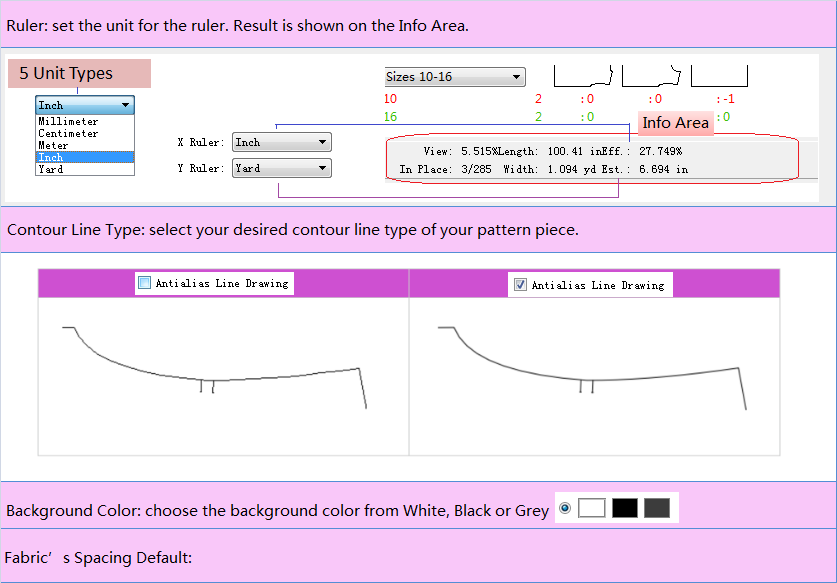Select the background color radio button

565,509
